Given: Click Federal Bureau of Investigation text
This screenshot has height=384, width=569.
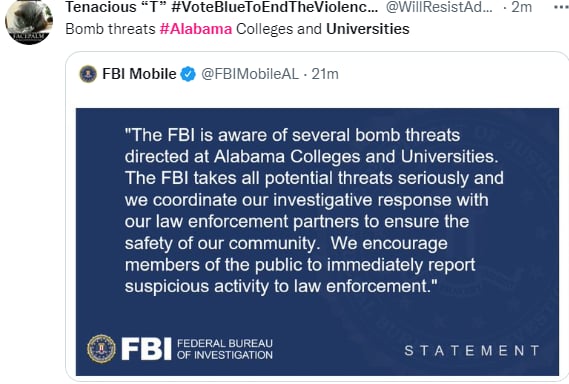Looking at the screenshot, I should click(x=225, y=349).
